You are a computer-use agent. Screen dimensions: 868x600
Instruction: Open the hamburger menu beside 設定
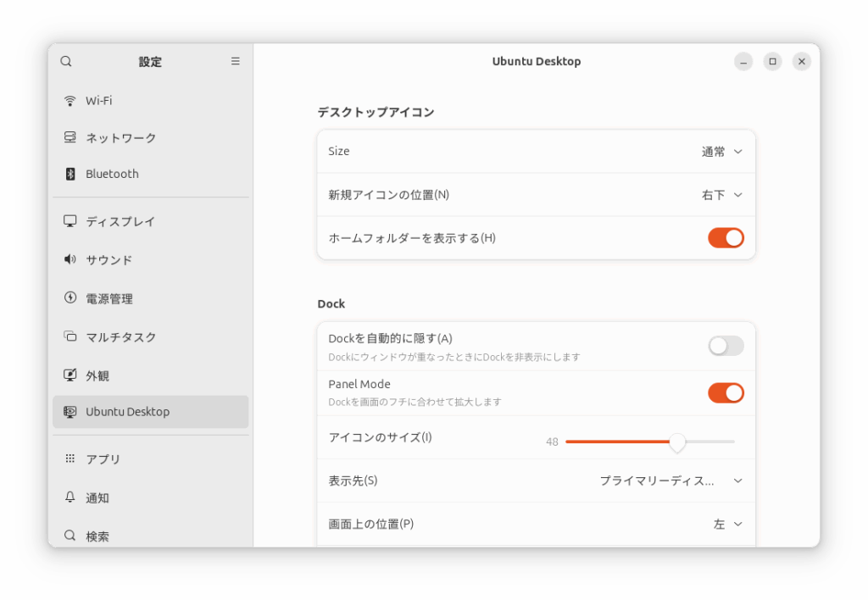coord(236,61)
